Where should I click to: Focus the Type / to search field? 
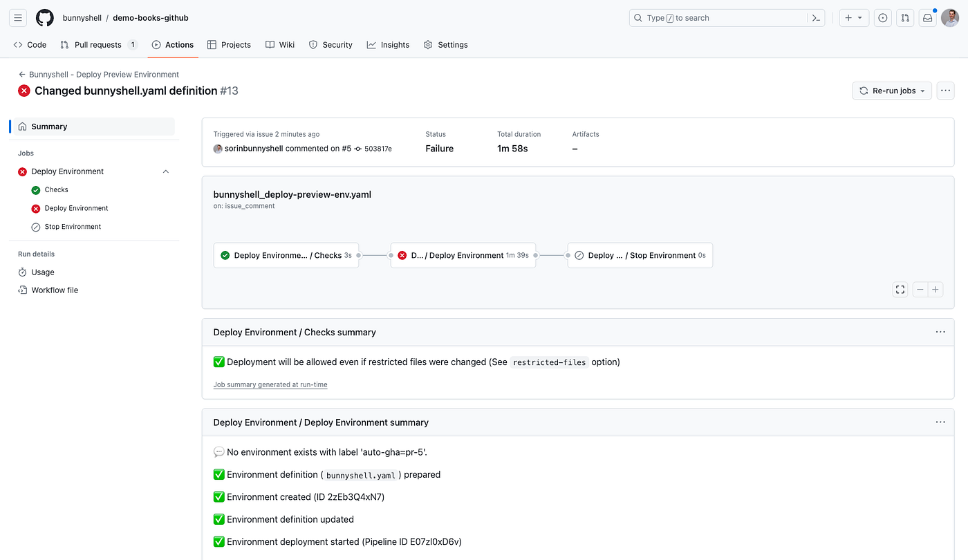[728, 18]
